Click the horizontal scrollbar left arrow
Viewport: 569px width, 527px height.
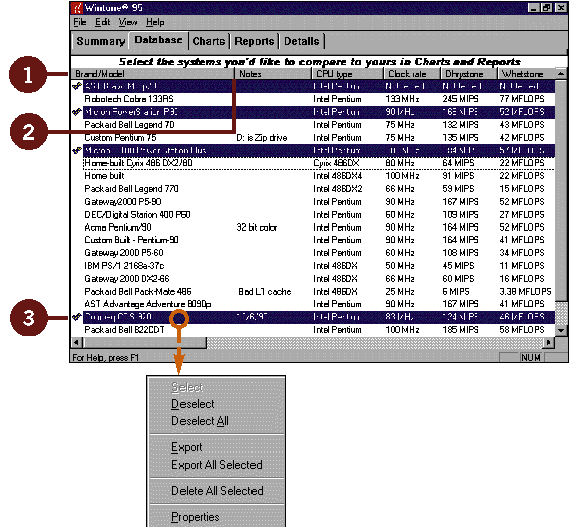76,342
